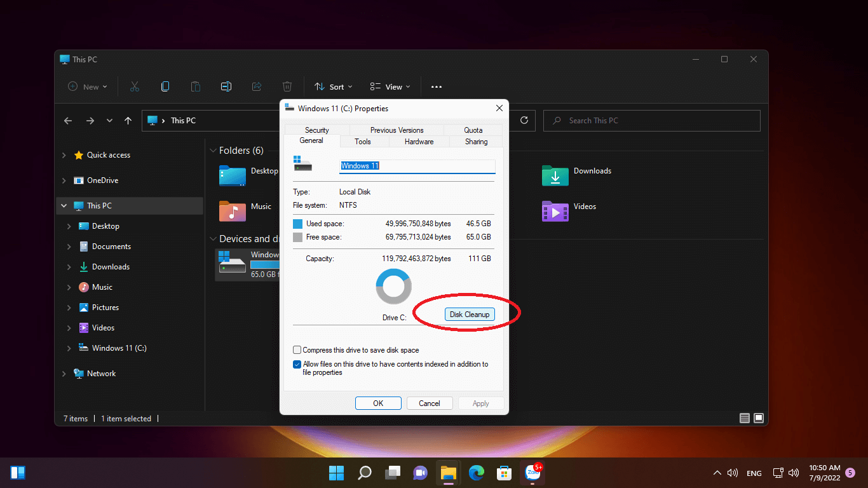The width and height of the screenshot is (868, 488).
Task: Click ENG language indicator in tray
Action: (754, 473)
